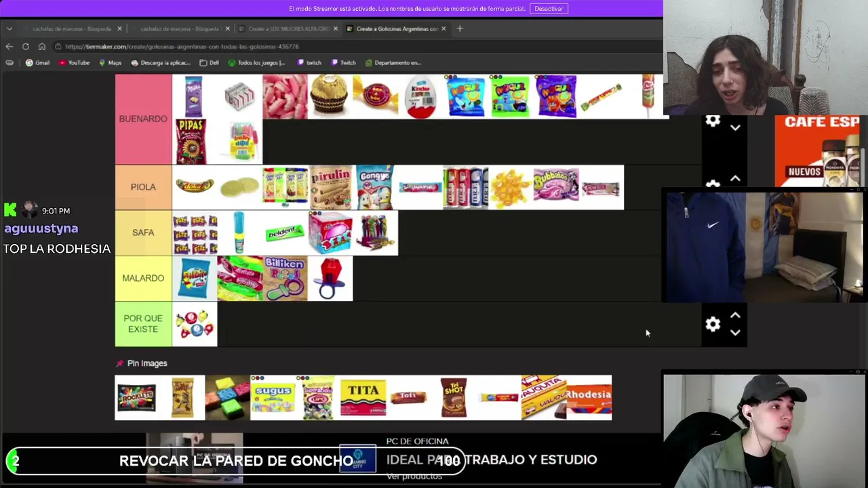The height and width of the screenshot is (488, 868).
Task: Click the TOP LA RODHESIA chat message
Action: tap(57, 249)
